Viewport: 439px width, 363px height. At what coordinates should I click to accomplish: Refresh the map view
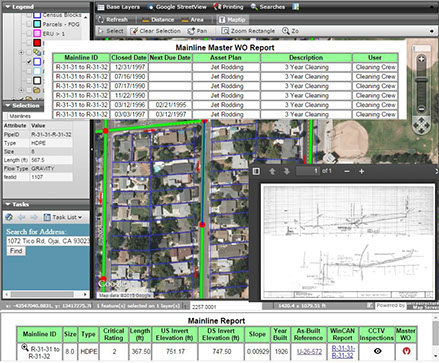pyautogui.click(x=112, y=20)
